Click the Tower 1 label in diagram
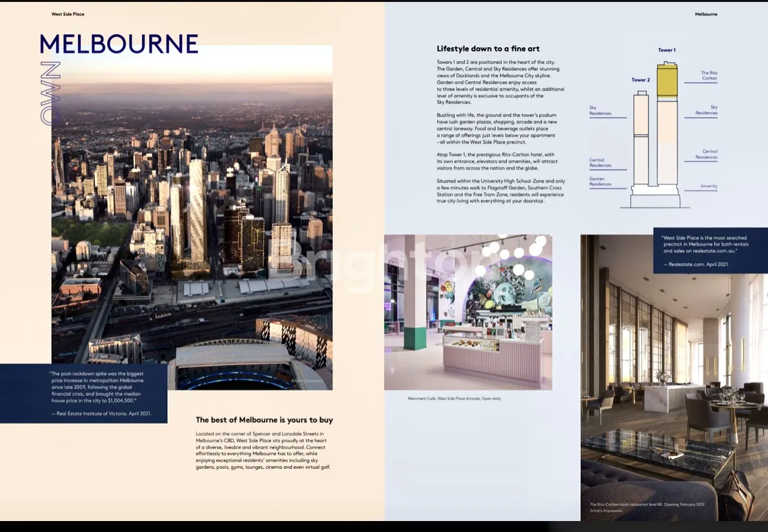The width and height of the screenshot is (768, 532). click(x=667, y=50)
